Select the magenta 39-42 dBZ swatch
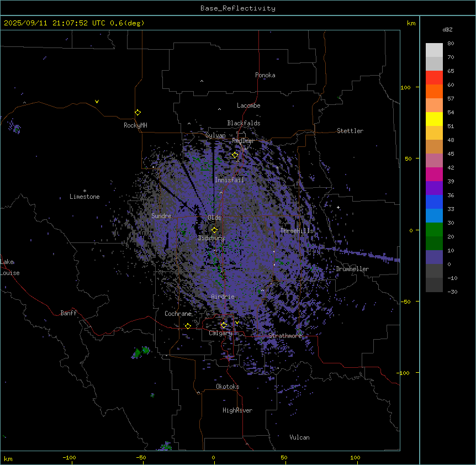 coord(434,174)
